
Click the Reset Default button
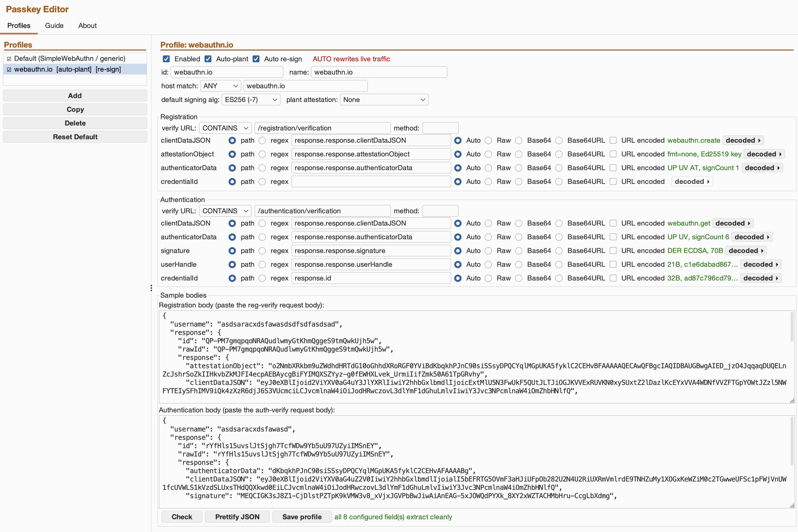coord(75,137)
